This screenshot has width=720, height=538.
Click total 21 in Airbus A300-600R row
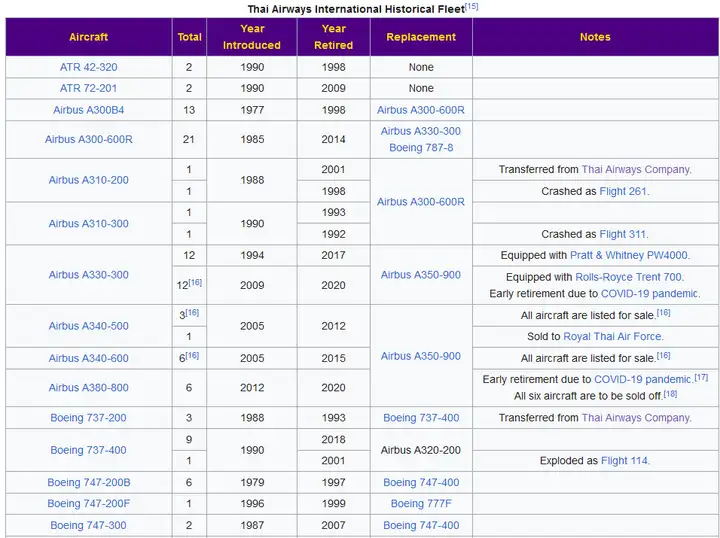(x=189, y=140)
